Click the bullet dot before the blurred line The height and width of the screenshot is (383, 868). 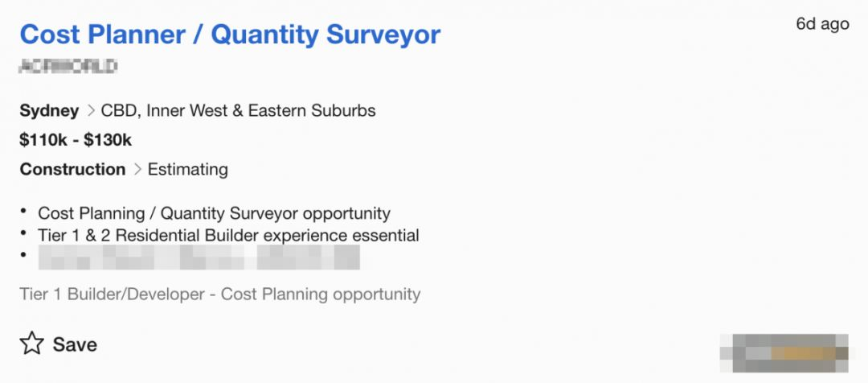[25, 256]
